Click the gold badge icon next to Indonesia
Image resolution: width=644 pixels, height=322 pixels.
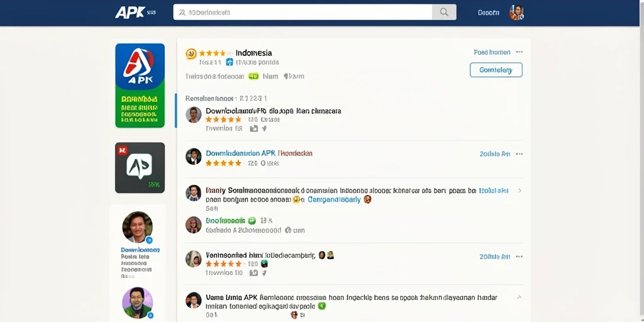click(191, 53)
